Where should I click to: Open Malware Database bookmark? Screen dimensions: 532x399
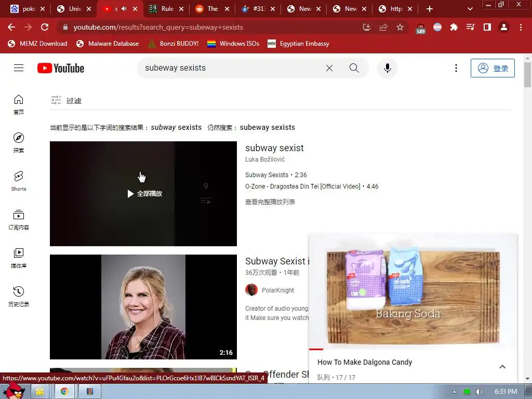[x=108, y=44]
